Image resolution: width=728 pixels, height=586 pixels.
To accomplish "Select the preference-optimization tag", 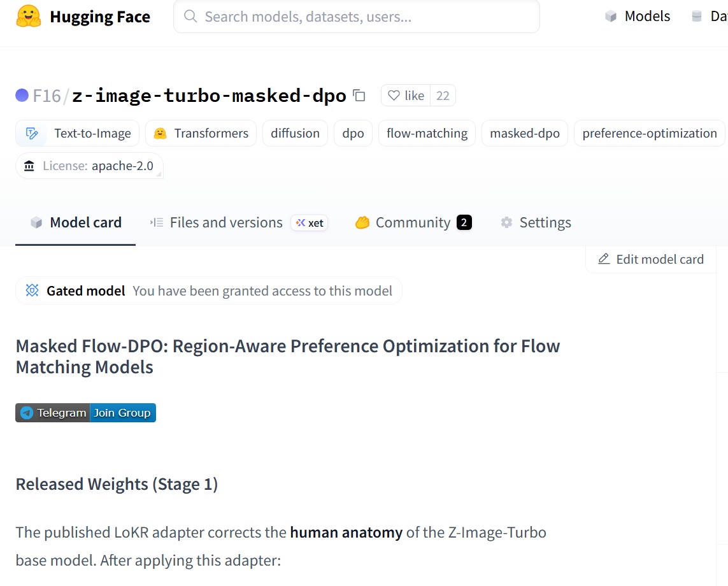I will (x=650, y=133).
